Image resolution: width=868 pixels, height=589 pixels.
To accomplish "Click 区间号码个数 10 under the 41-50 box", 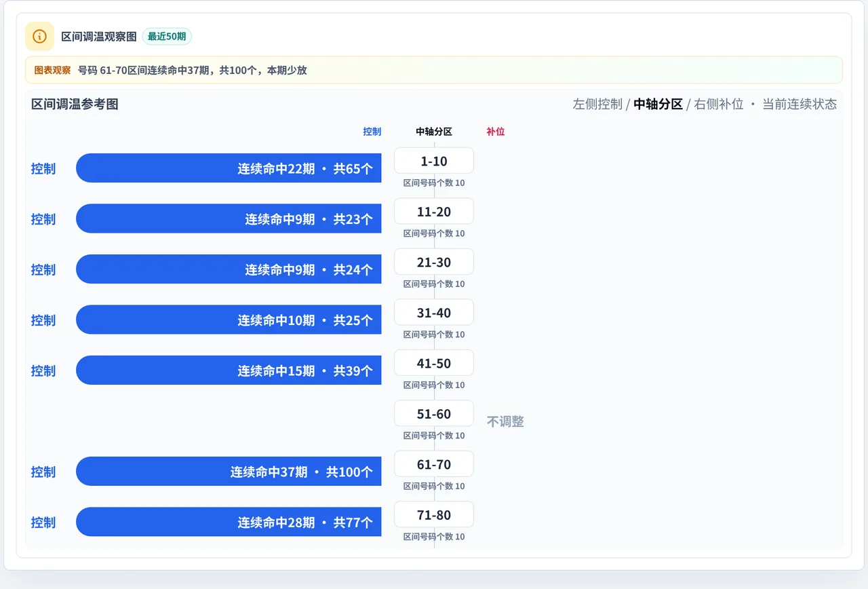I will (x=434, y=385).
